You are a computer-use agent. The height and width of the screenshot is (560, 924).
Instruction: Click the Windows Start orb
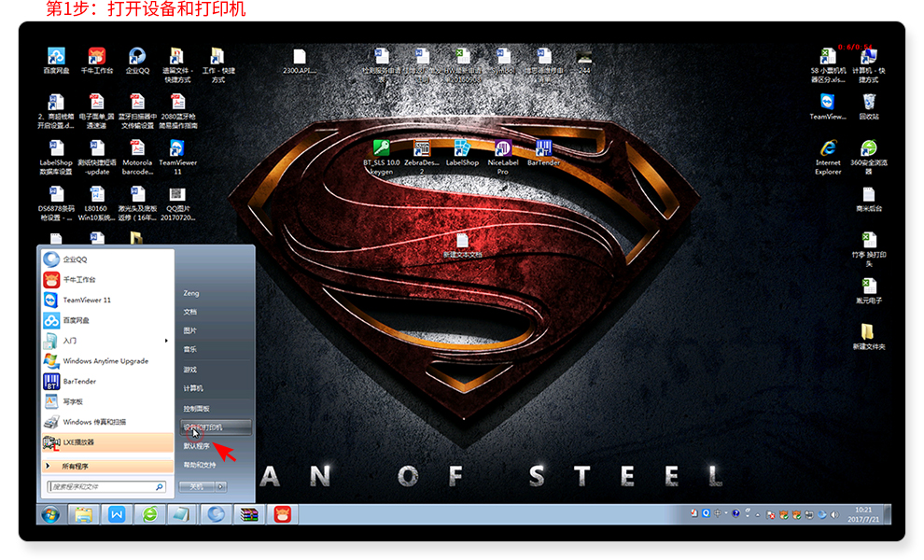pos(50,514)
